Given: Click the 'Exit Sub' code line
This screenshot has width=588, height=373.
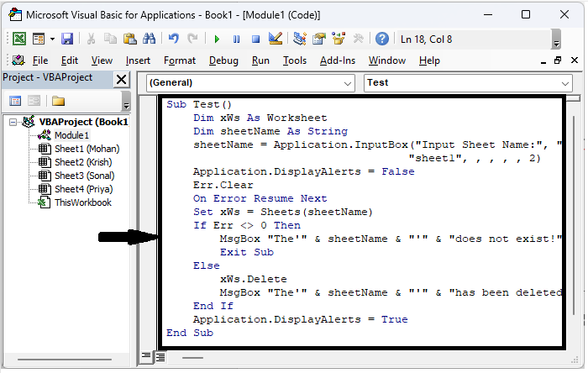Looking at the screenshot, I should 247,252.
